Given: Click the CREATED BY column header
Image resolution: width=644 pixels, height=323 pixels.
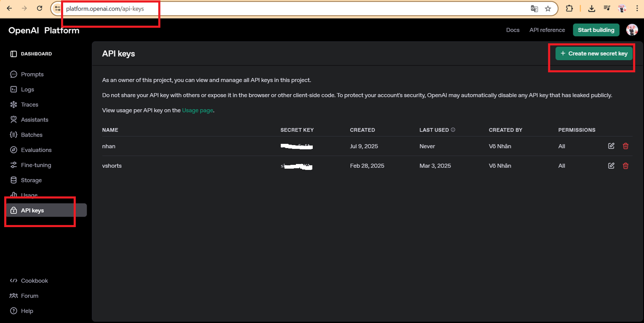Looking at the screenshot, I should [506, 130].
